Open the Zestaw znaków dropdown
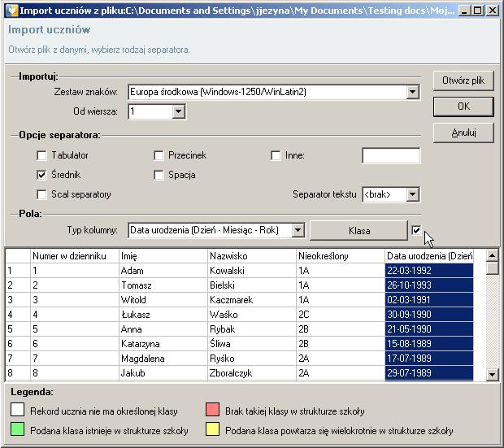Image resolution: width=504 pixels, height=448 pixels. (412, 93)
